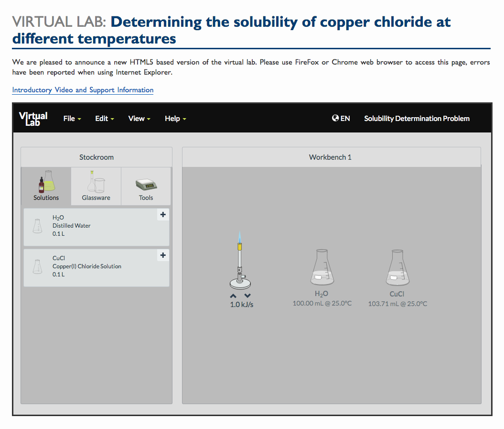Click the Workbench 1 header
This screenshot has width=504, height=429.
(x=330, y=157)
